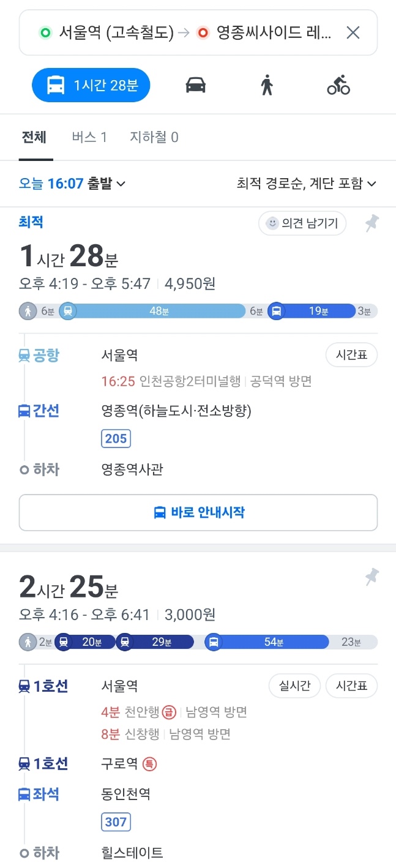Select the 전체 tab
The width and height of the screenshot is (396, 868).
pos(34,137)
